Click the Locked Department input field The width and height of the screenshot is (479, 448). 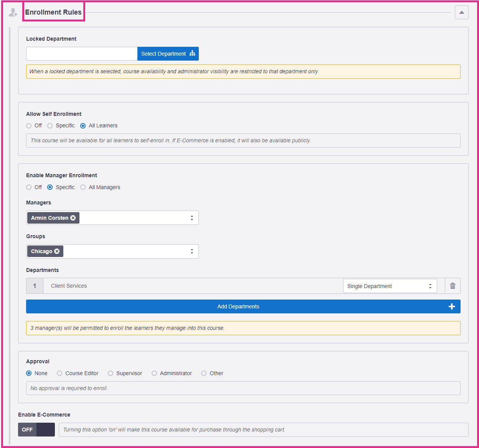(81, 54)
